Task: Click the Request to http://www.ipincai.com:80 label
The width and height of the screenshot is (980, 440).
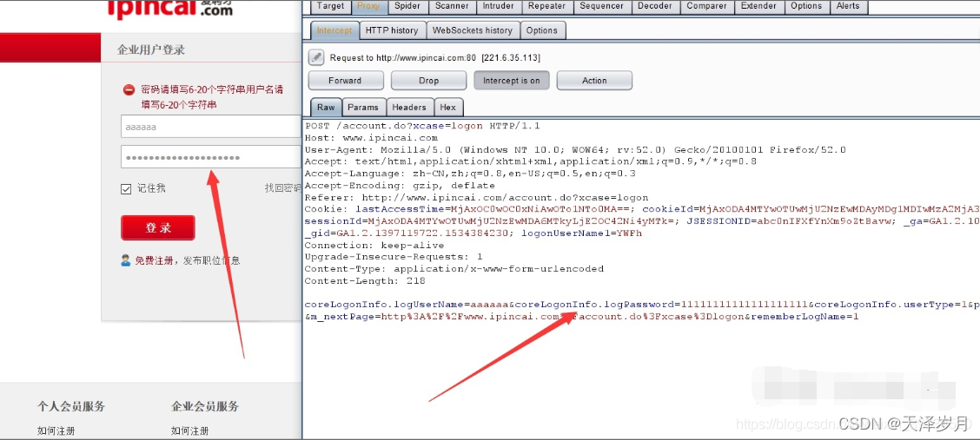Action: pyautogui.click(x=435, y=57)
